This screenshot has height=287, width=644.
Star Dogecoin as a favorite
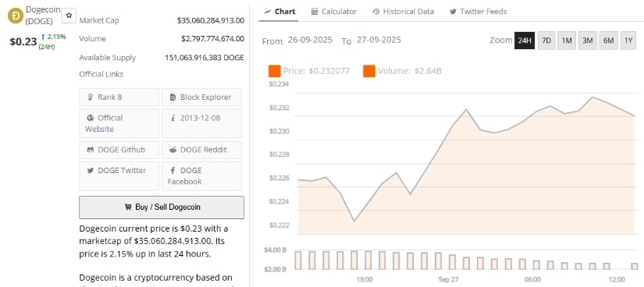69,16
